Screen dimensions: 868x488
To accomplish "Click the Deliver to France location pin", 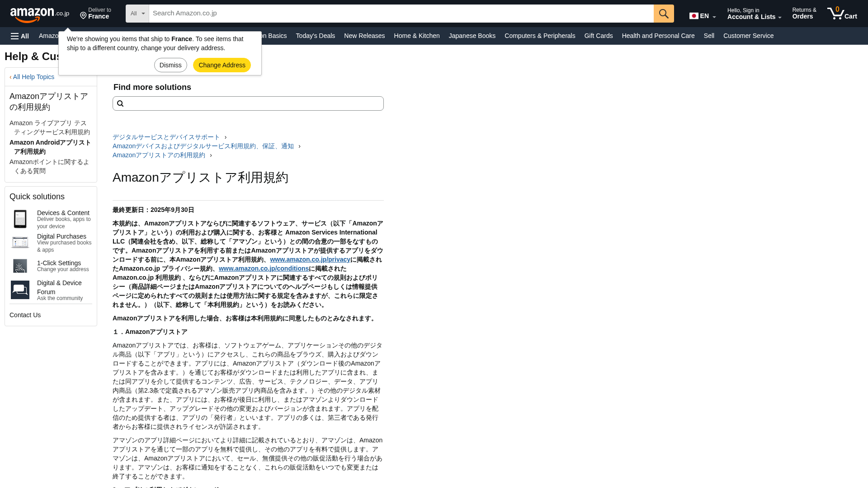I will click(83, 16).
